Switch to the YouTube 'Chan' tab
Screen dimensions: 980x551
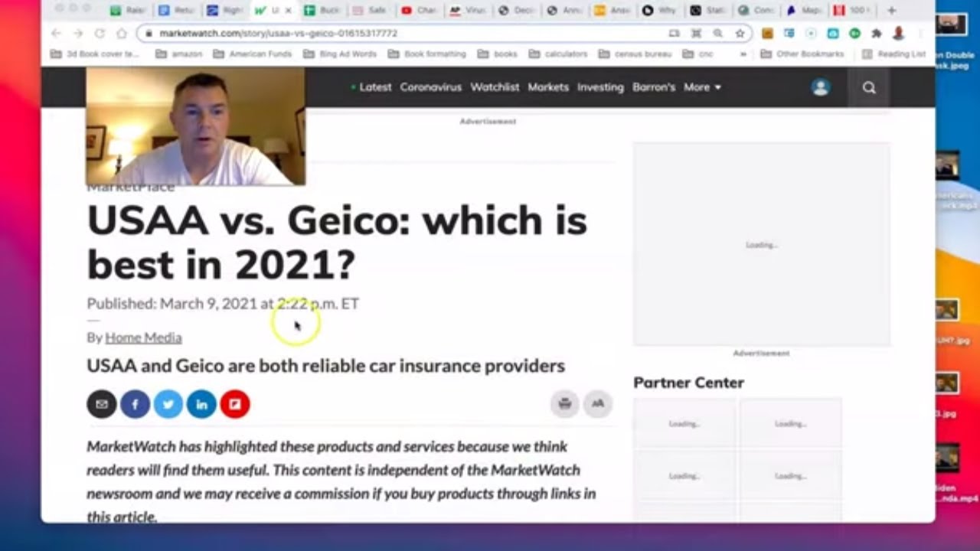click(x=420, y=11)
